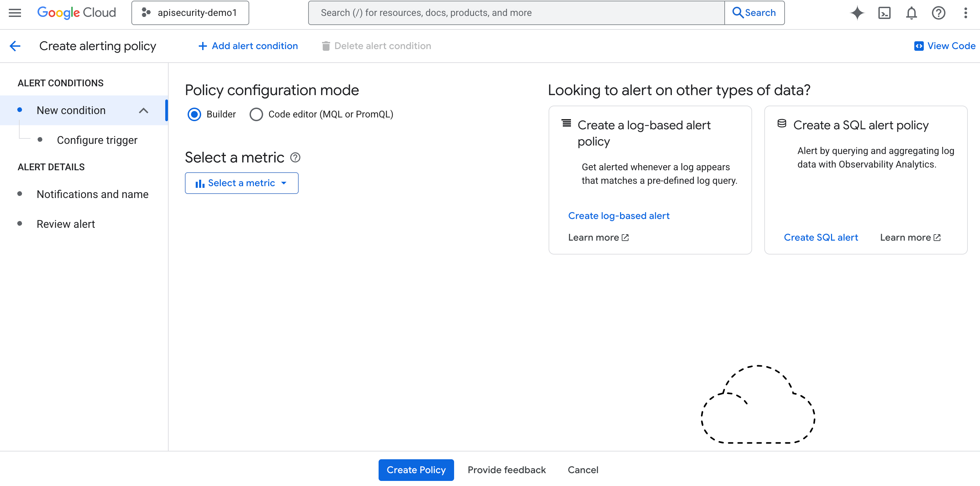980x486 pixels.
Task: Click the Google Cloud logo
Action: [76, 13]
